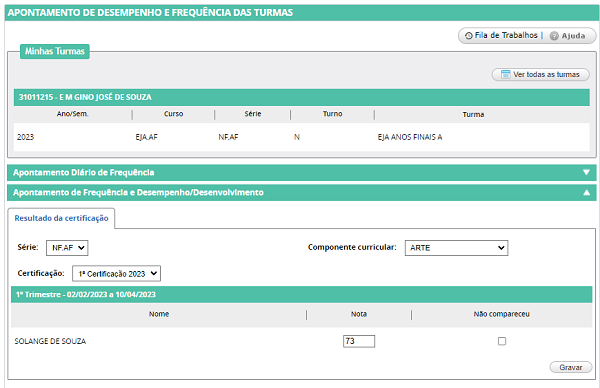Open the Componente curricular dropdown showing ARTE
600x388 pixels.
coord(456,248)
